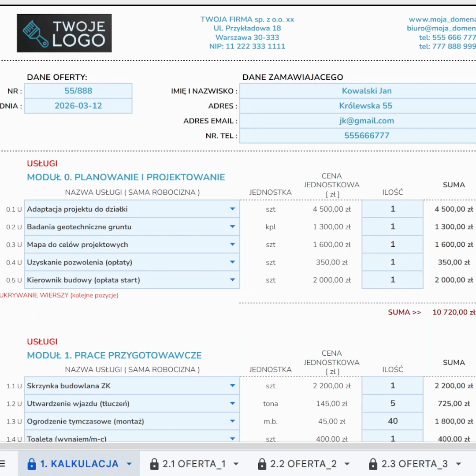Open dropdown for Mapa do celów projektowych
476x476 pixels.
pos(233,244)
